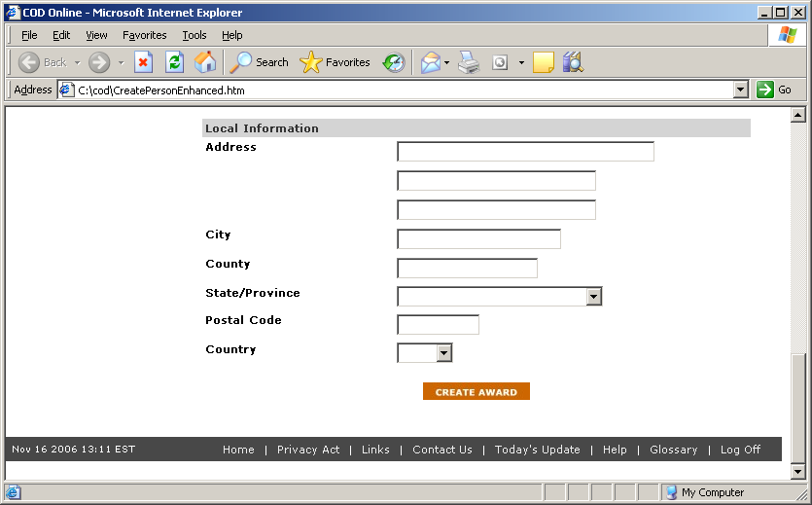The height and width of the screenshot is (505, 812).
Task: Open the Help footer link
Action: [x=615, y=450]
